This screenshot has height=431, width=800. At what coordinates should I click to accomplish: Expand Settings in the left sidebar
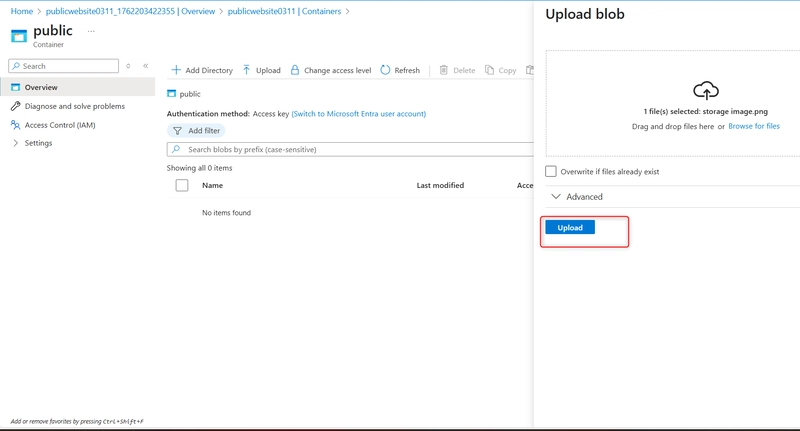coord(15,143)
